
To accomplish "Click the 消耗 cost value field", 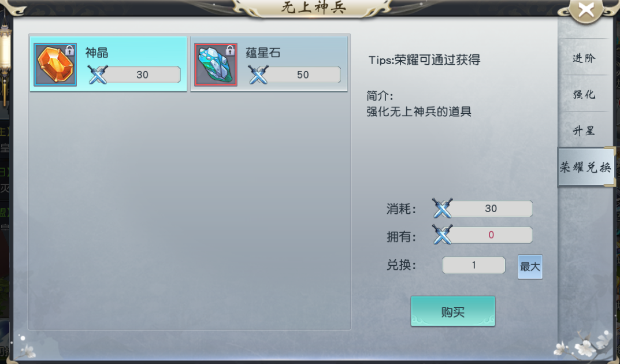I will pyautogui.click(x=491, y=208).
